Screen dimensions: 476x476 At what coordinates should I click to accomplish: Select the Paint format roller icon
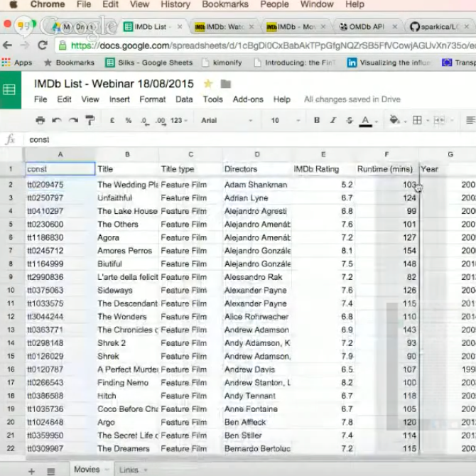pos(90,121)
